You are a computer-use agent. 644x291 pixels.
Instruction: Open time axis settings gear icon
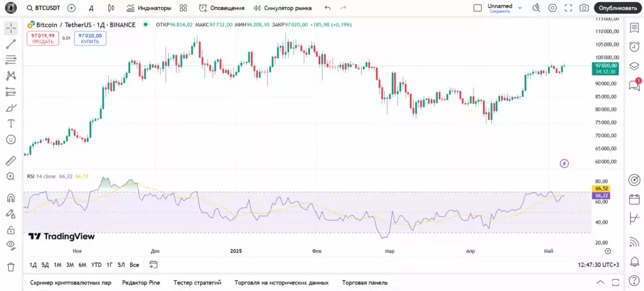(608, 251)
